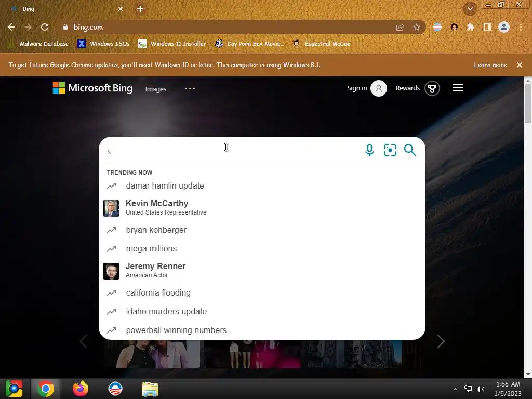Select Jeremy Renner suggestion

tap(262, 271)
